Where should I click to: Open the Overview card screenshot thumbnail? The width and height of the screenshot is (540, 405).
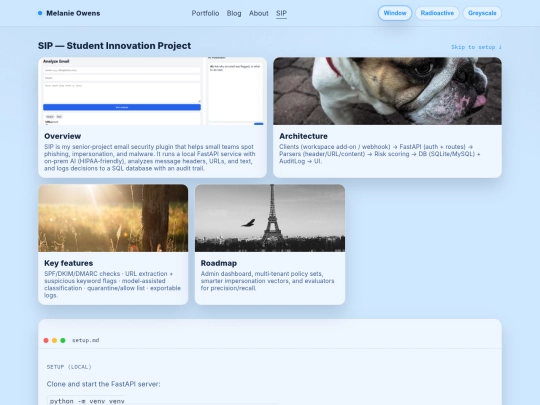click(x=152, y=91)
